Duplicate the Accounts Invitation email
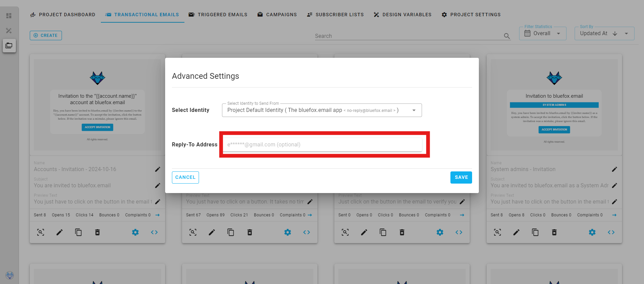644x284 pixels. click(79, 232)
